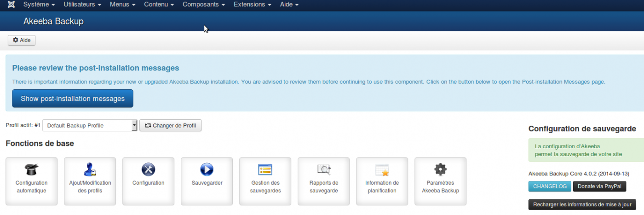Click the Joomla logo icon
The image size is (644, 215).
[11, 5]
